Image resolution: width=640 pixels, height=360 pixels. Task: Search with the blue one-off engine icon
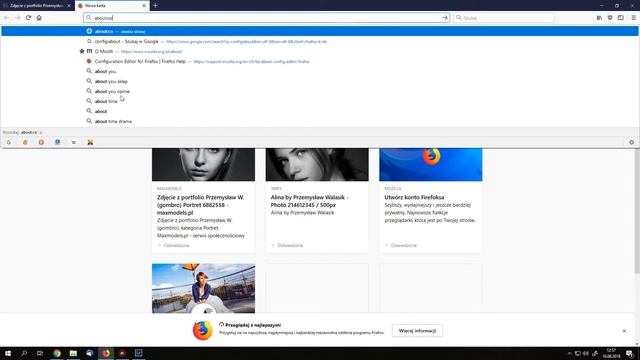(x=58, y=142)
